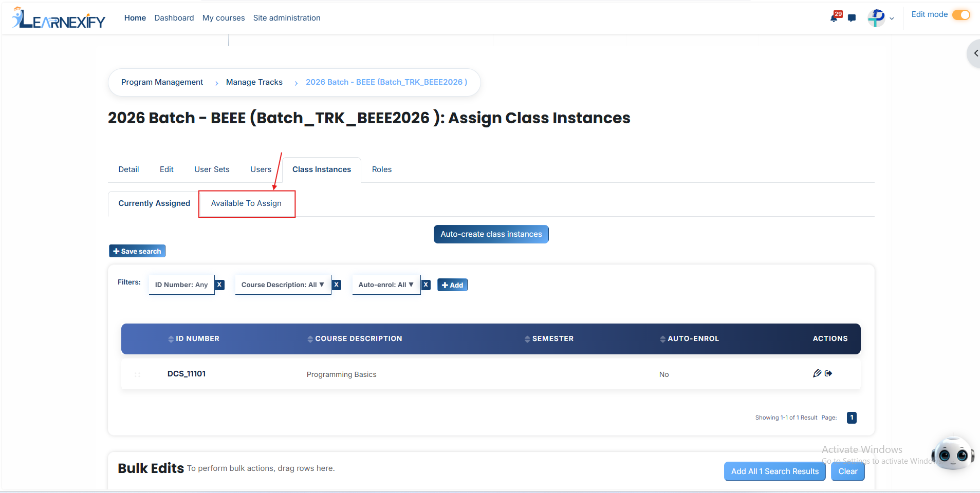Click the edit pencil icon for DCS_11101
This screenshot has height=493, width=980.
tap(817, 373)
